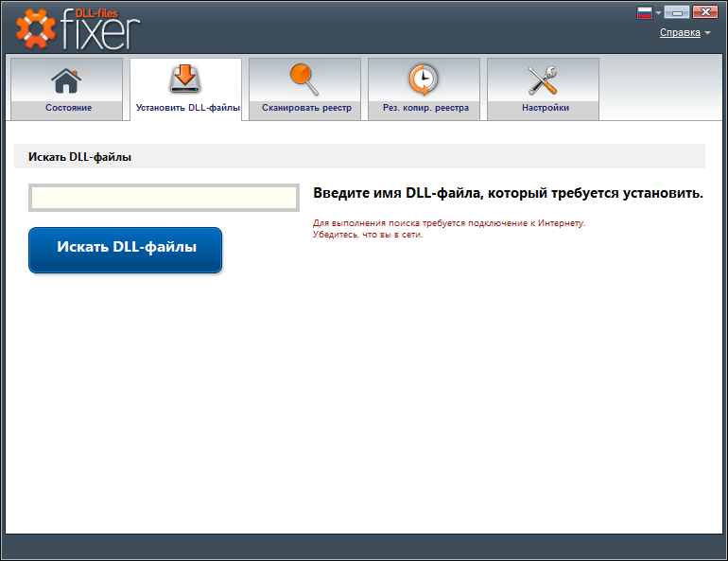Click the magnifying glass registry scan icon
Image resolution: width=728 pixels, height=561 pixels.
[x=304, y=79]
